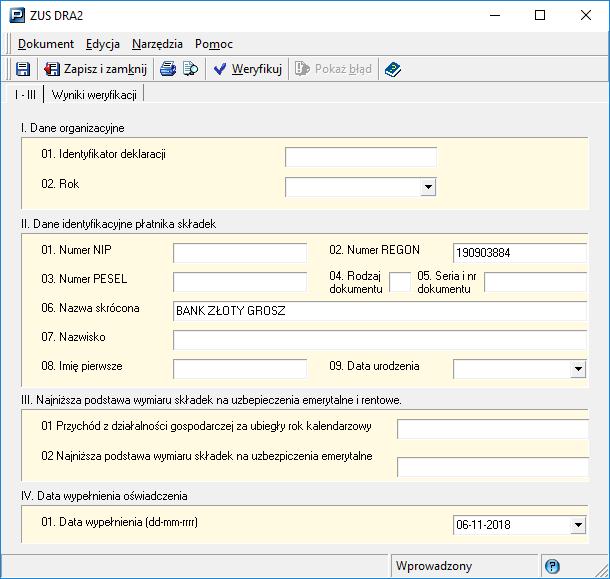Click into the Nazwisko field

(x=380, y=340)
